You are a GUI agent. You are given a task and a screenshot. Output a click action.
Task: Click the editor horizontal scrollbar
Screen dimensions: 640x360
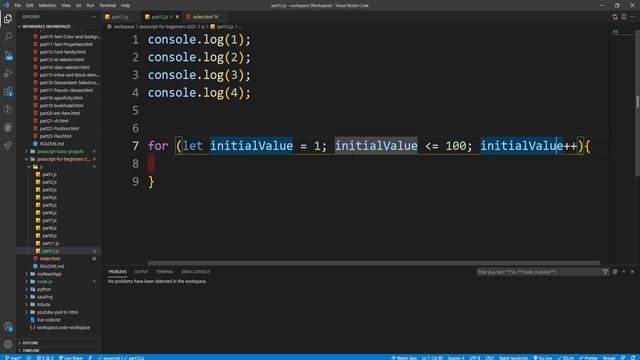(x=373, y=263)
